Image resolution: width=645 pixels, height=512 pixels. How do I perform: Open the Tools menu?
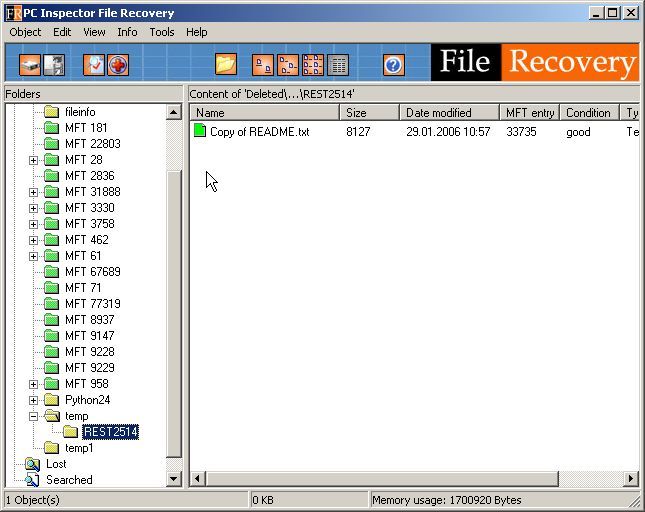162,32
